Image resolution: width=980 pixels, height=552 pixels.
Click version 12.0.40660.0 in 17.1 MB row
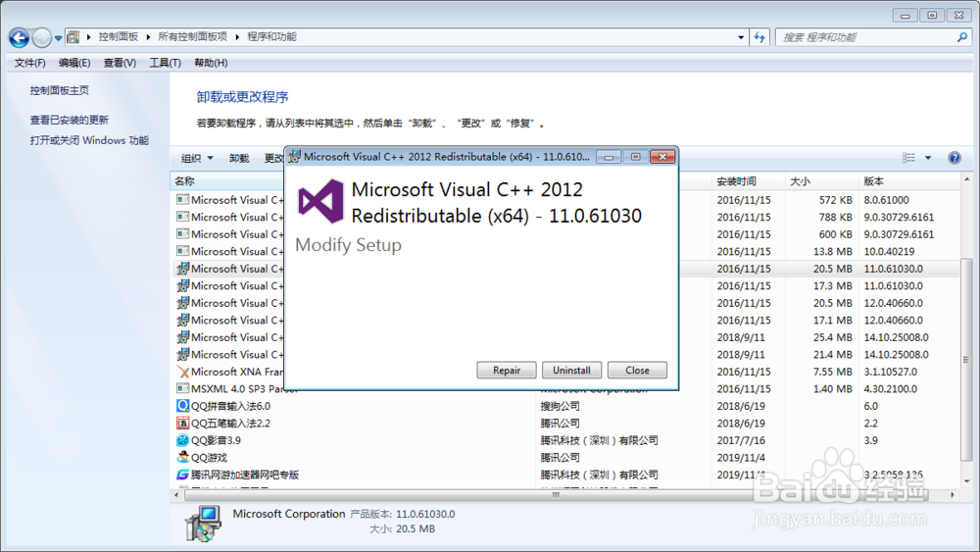[893, 320]
